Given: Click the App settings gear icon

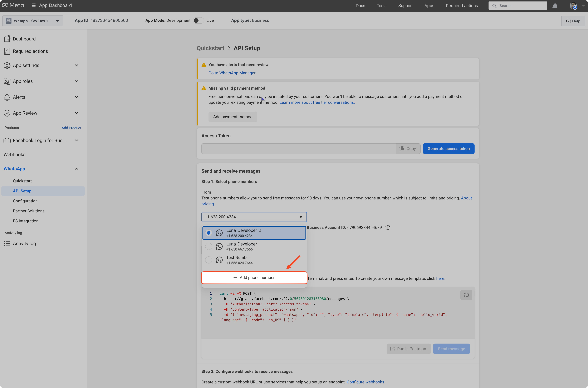Looking at the screenshot, I should tap(7, 65).
